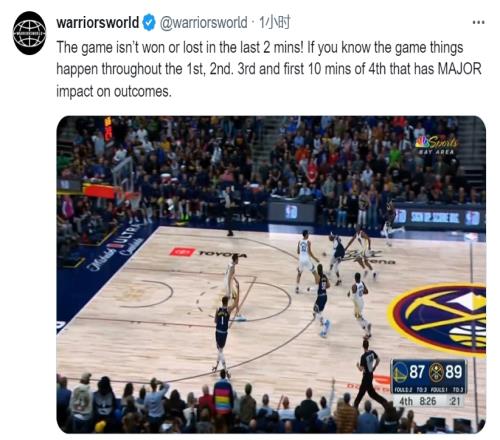Click the large Nuggets center court logo
Screen dimensions: 500x440
tap(437, 320)
